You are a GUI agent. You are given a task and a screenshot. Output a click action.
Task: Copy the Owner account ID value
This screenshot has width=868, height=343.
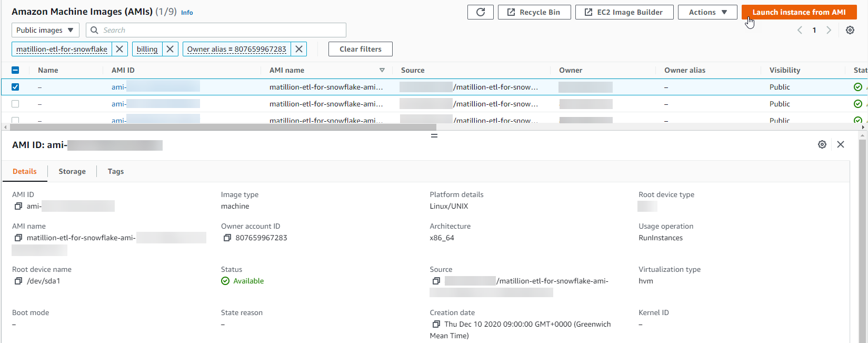[227, 238]
